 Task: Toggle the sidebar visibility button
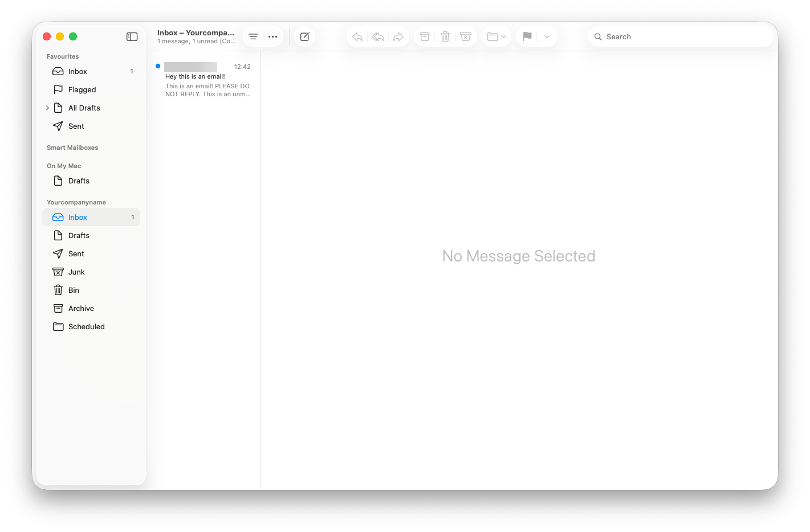[132, 36]
